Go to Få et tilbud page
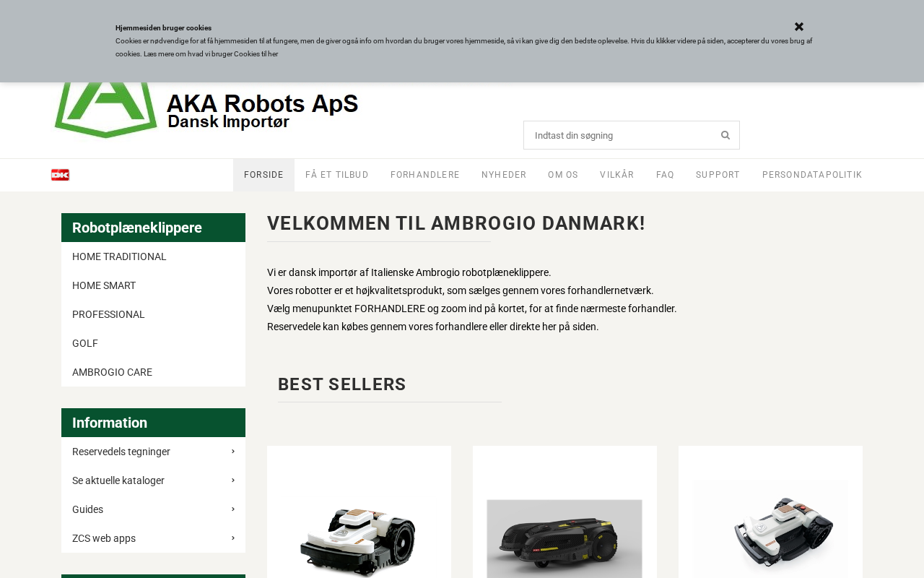Screen dimensions: 924x578 coord(337,175)
